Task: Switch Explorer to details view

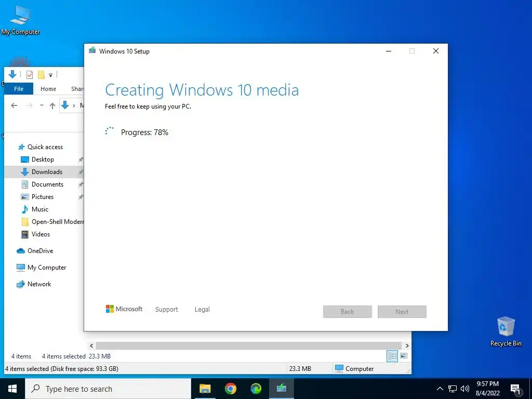Action: click(x=393, y=356)
